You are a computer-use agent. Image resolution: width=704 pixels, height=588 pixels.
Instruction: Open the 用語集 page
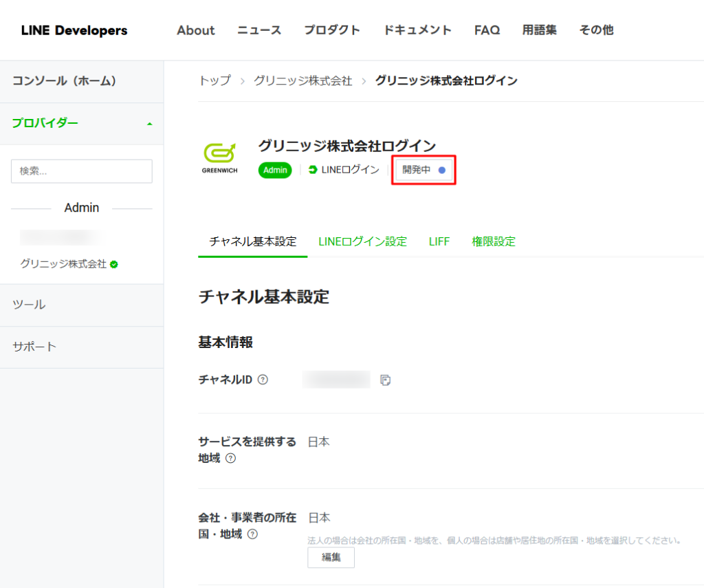pos(539,30)
